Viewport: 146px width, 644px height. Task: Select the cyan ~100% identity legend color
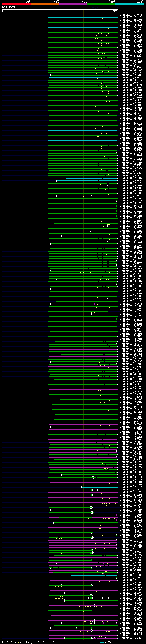130,4
